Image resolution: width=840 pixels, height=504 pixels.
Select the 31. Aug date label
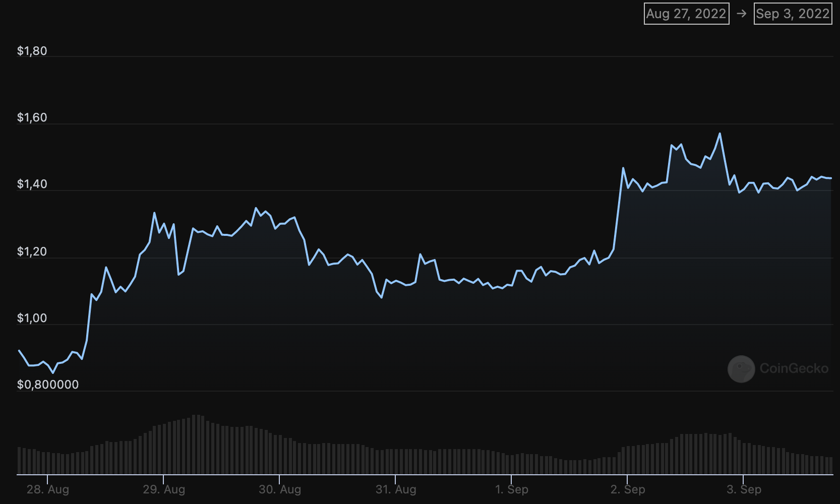(x=396, y=489)
